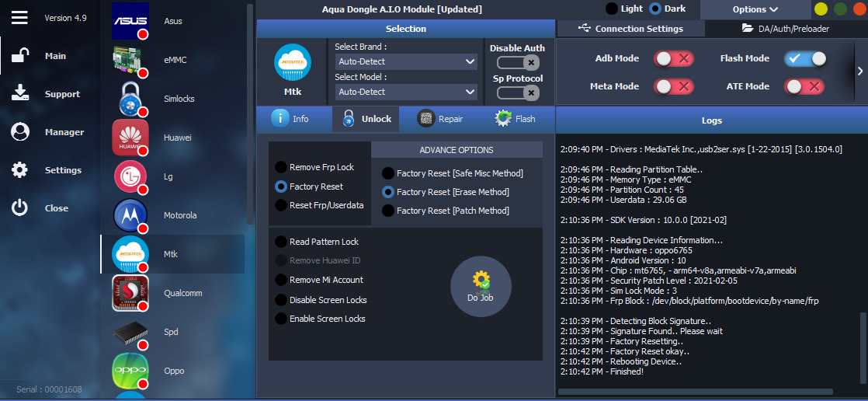Switch to the Repair tab
This screenshot has height=401, width=868.
point(439,119)
